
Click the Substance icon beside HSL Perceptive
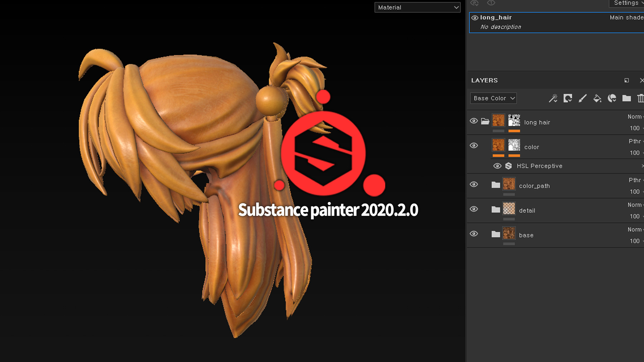tap(508, 166)
